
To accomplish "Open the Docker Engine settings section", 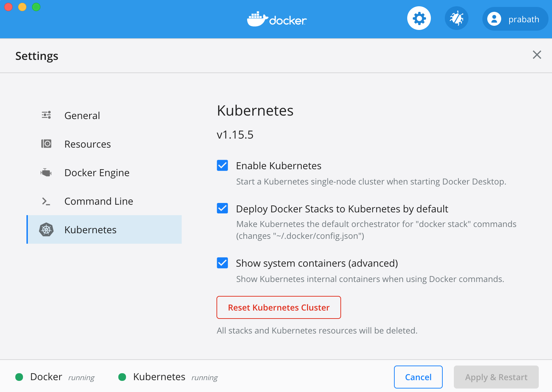I will [x=104, y=172].
